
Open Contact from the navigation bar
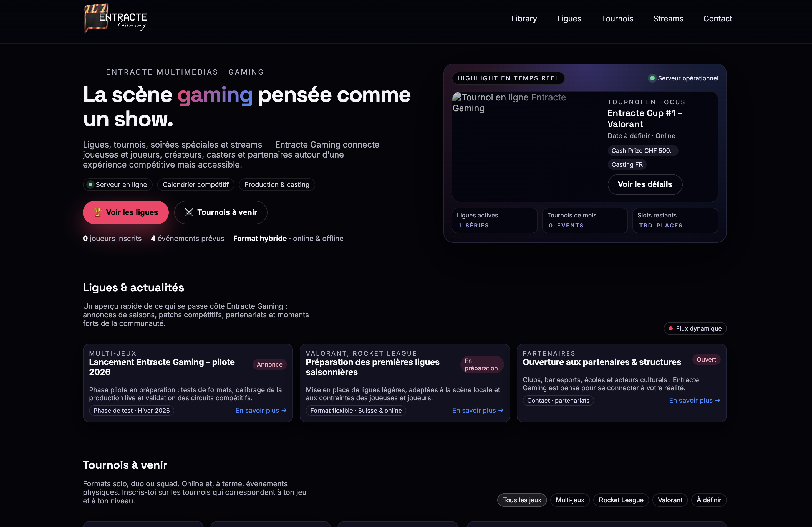(717, 18)
